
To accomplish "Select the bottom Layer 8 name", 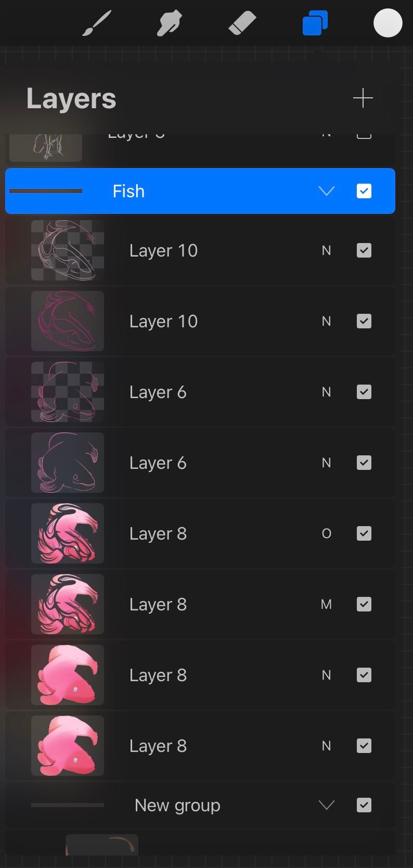I will tap(158, 746).
